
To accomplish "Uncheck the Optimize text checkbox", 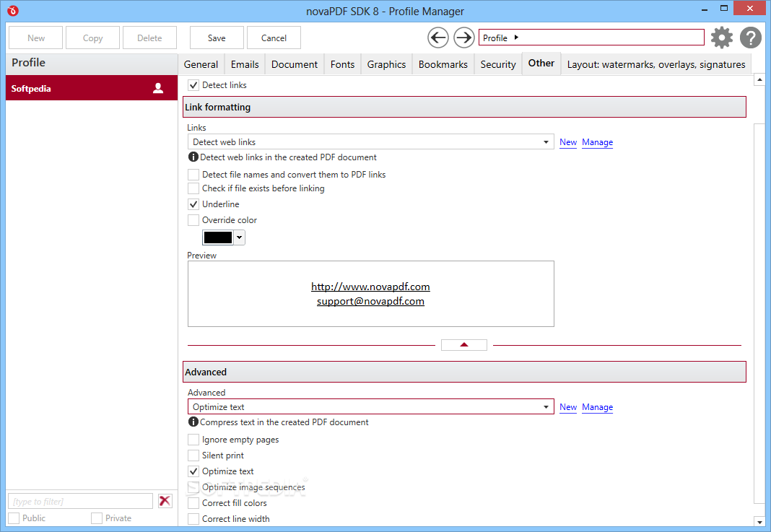I will [193, 471].
